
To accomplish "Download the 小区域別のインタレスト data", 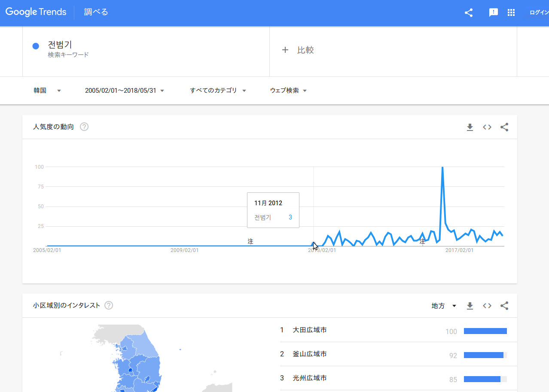I will tap(470, 306).
